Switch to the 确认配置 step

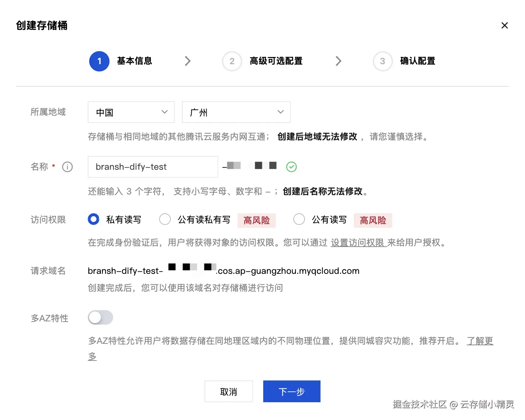418,61
